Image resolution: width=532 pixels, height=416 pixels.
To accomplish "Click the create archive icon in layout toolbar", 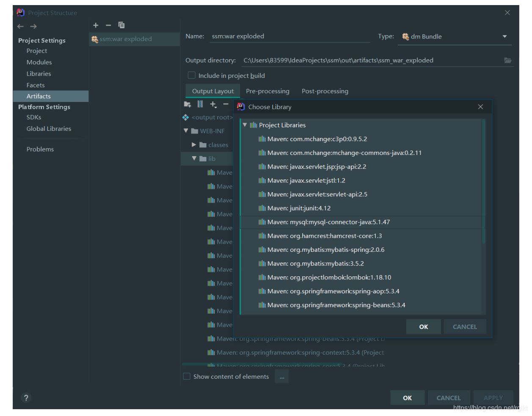I will coord(200,104).
